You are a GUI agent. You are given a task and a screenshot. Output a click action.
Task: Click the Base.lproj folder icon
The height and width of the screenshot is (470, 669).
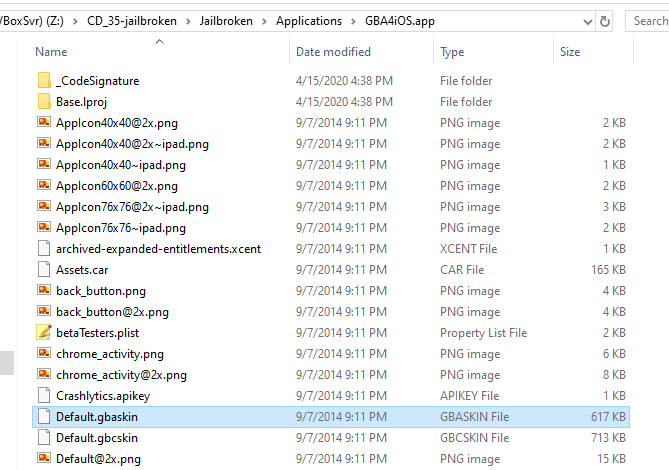click(44, 101)
